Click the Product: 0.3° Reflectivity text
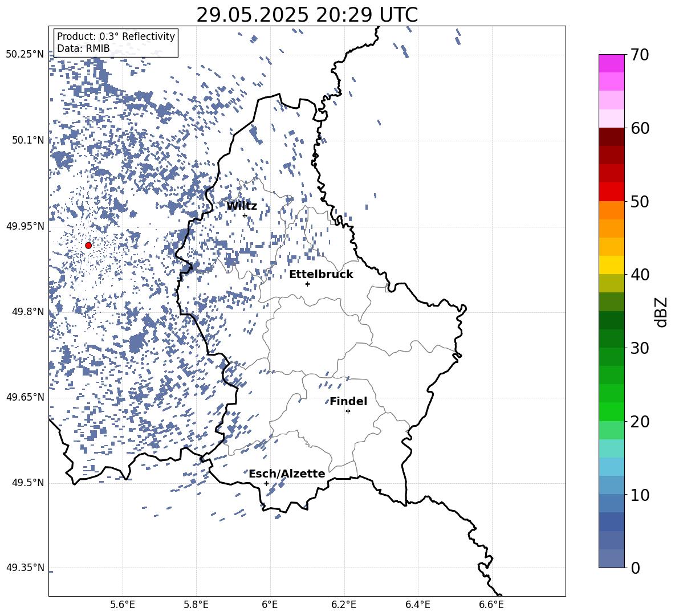The image size is (675, 616). (x=116, y=36)
